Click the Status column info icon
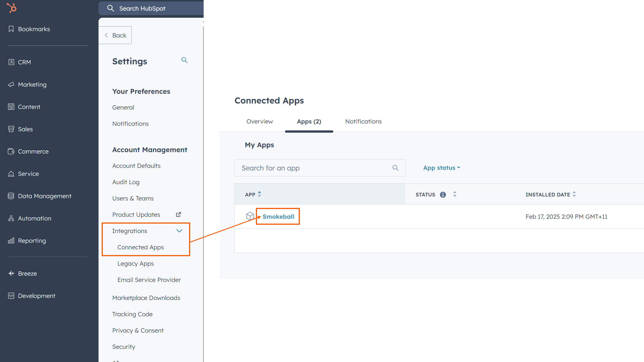The width and height of the screenshot is (644, 362). coord(443,195)
